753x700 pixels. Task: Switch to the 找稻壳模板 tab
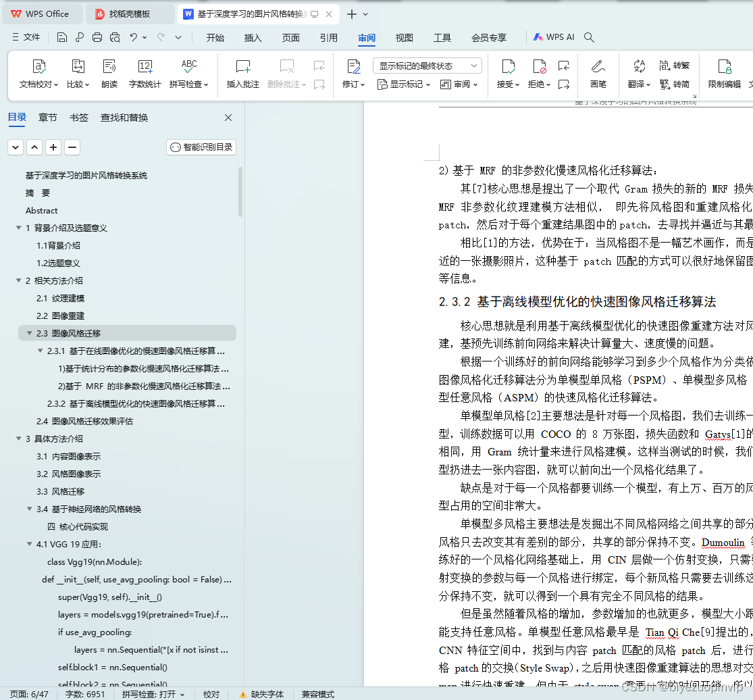130,14
